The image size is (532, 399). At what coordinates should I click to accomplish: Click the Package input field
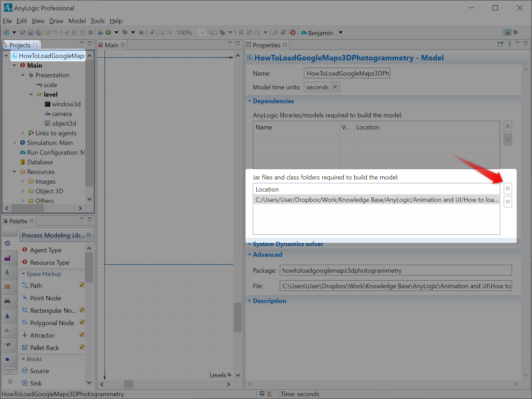coord(396,270)
